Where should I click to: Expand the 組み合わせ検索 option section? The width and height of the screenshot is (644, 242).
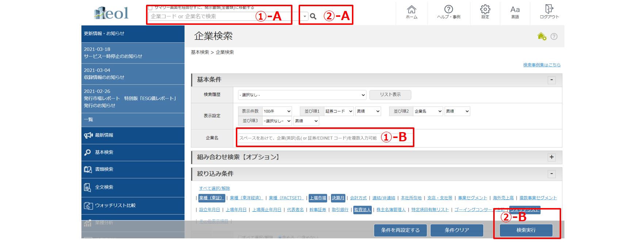click(551, 157)
